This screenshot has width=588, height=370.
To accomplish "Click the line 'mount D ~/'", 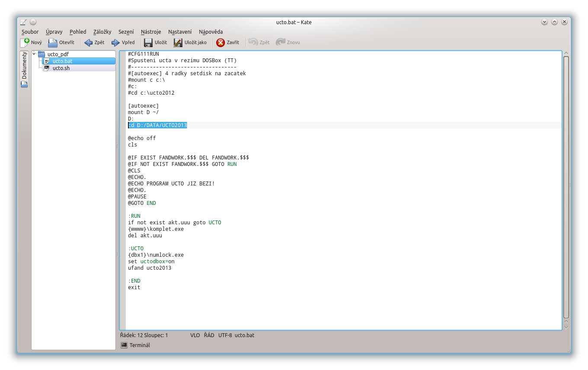I will point(143,112).
